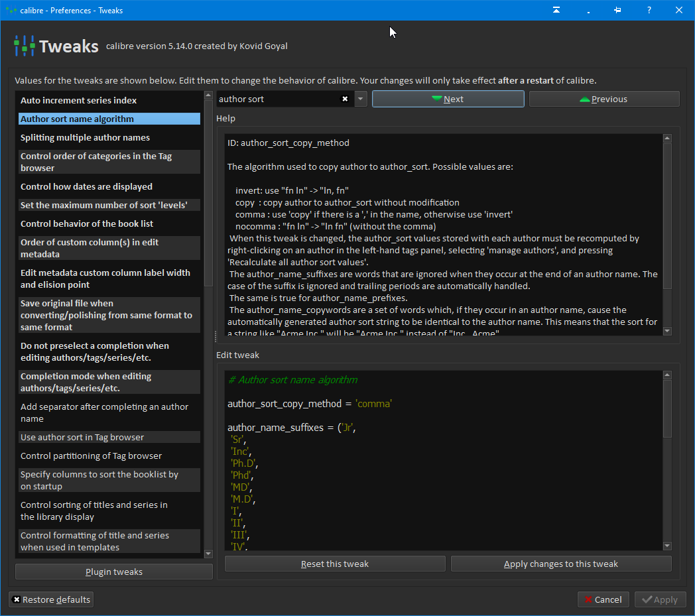
Task: Click the keep-on-top pin icon in title bar
Action: [x=617, y=10]
